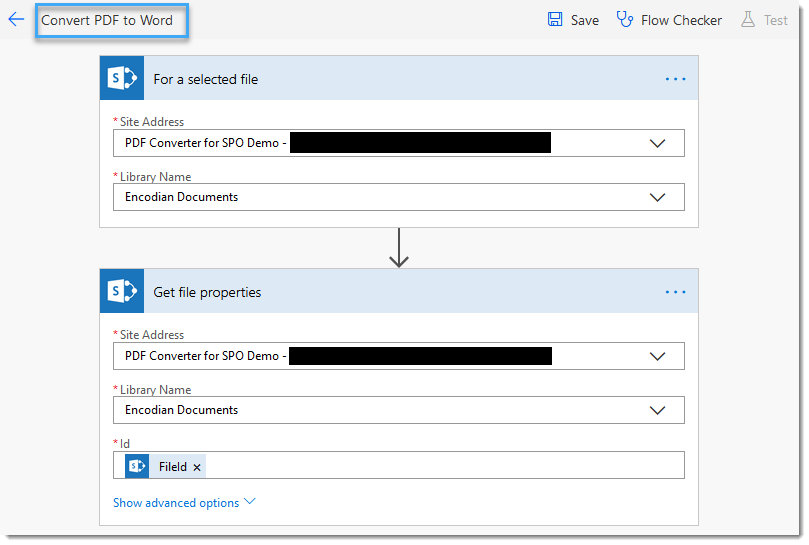
Task: Click the Test button label
Action: pyautogui.click(x=775, y=20)
